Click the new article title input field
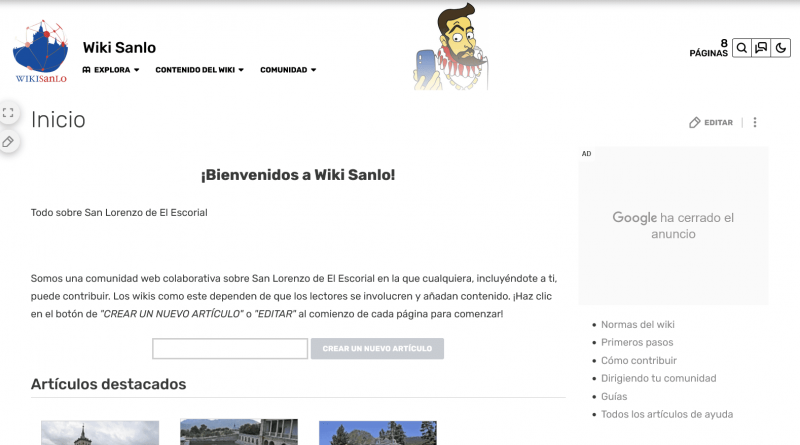The width and height of the screenshot is (800, 445). tap(230, 349)
